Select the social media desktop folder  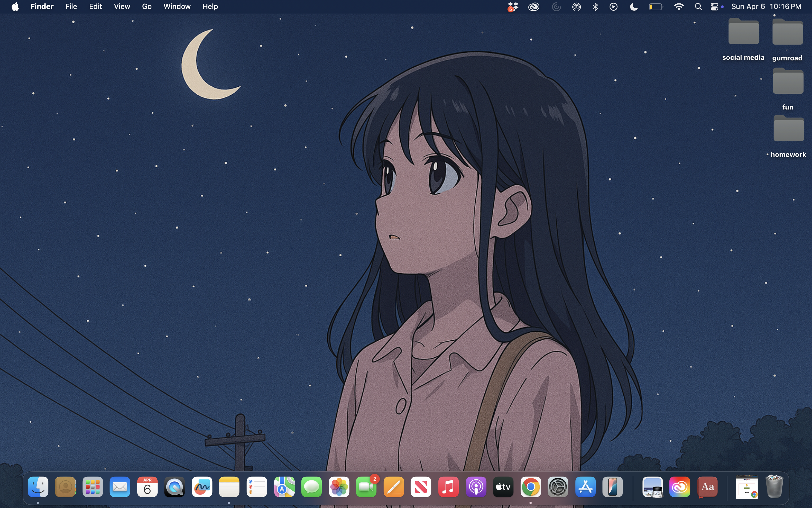[743, 40]
